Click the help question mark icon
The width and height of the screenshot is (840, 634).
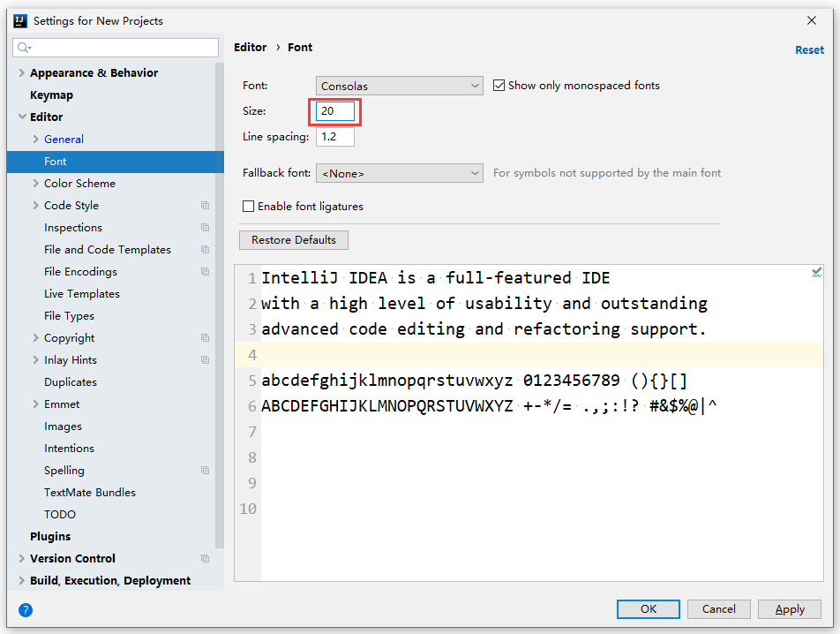coord(26,610)
